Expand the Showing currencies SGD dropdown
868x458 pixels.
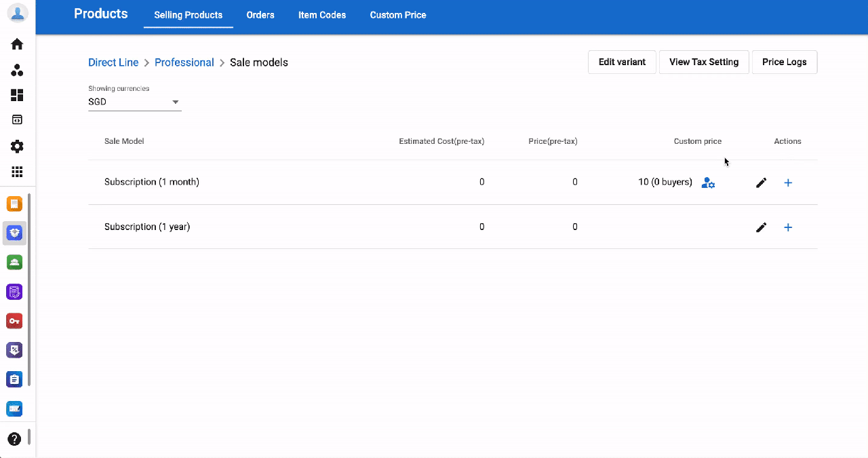(x=135, y=102)
